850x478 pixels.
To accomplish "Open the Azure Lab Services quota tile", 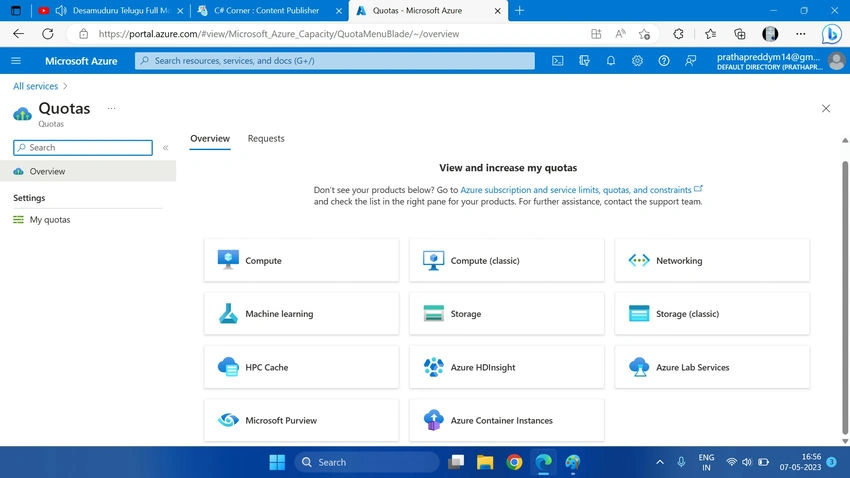I will [x=712, y=367].
